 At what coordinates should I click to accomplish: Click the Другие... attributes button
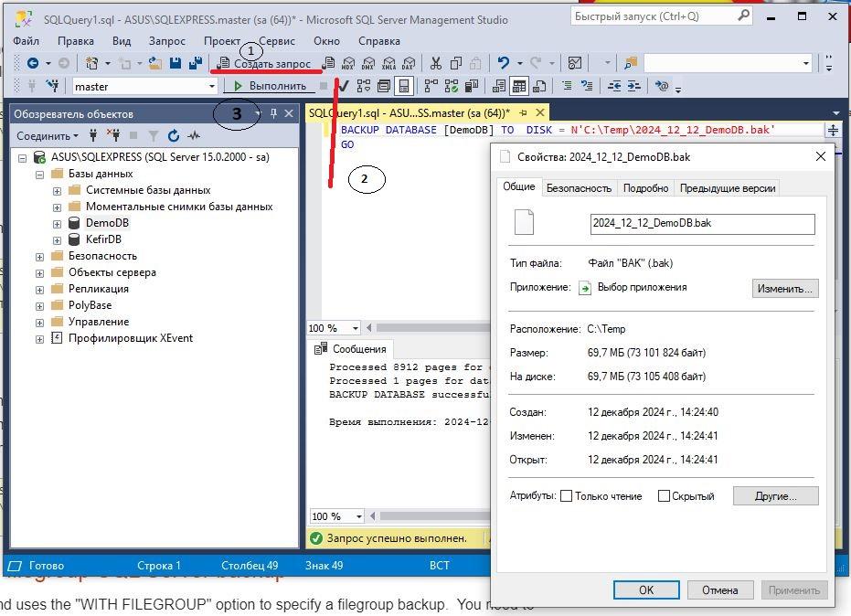click(x=775, y=496)
